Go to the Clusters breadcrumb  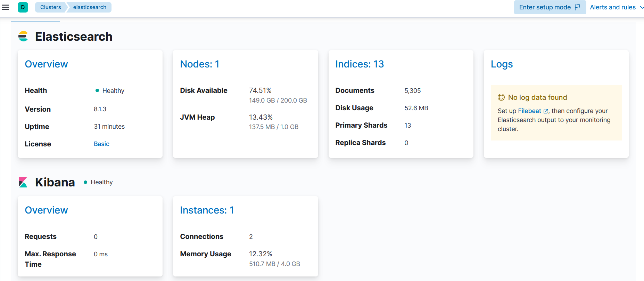click(x=51, y=7)
